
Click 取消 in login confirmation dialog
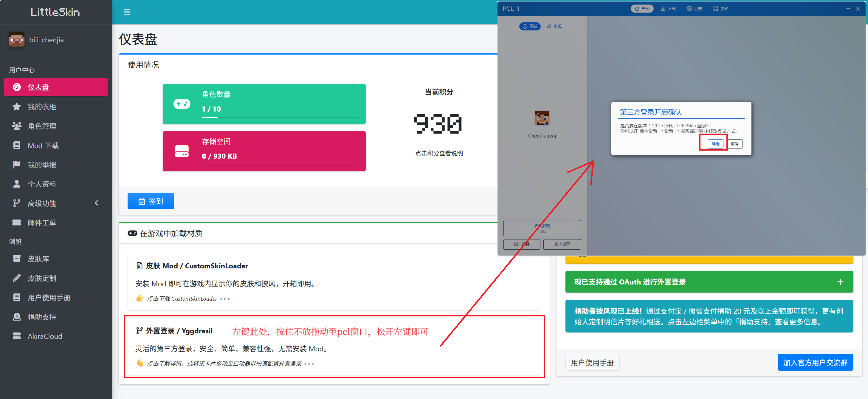pyautogui.click(x=734, y=144)
